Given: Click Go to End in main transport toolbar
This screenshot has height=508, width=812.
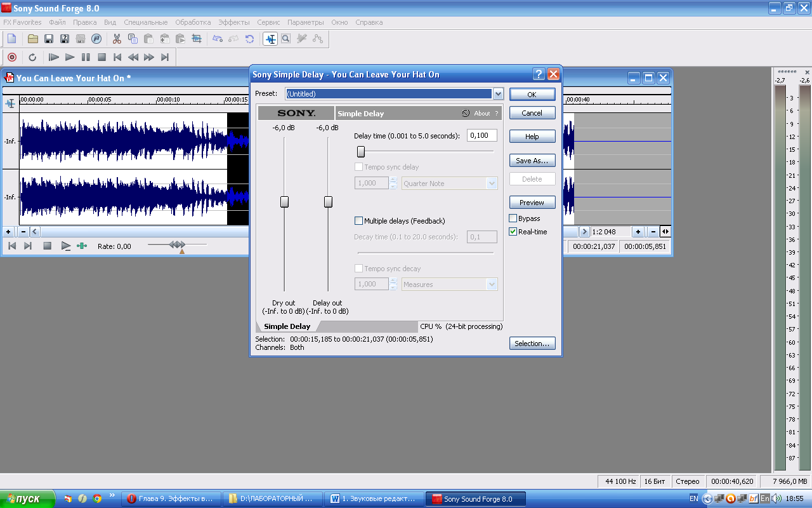Looking at the screenshot, I should 165,57.
